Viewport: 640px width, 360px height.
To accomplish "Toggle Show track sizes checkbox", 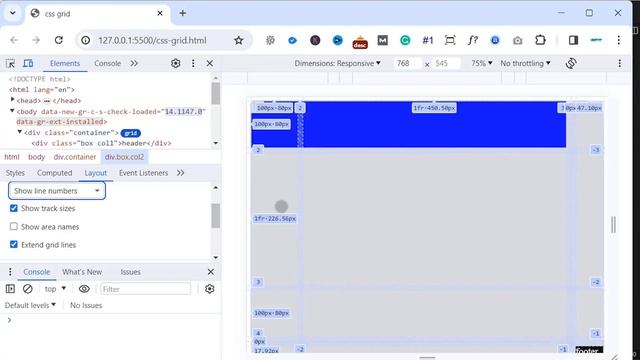I will pyautogui.click(x=13, y=208).
